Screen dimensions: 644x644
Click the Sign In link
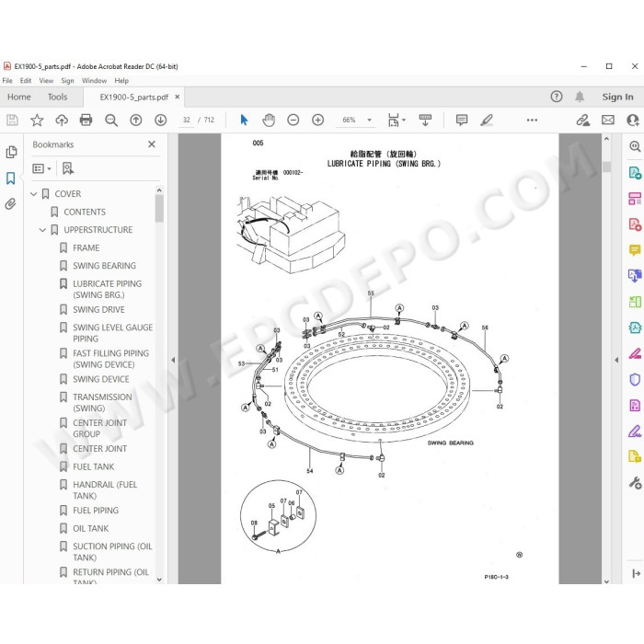[x=617, y=97]
